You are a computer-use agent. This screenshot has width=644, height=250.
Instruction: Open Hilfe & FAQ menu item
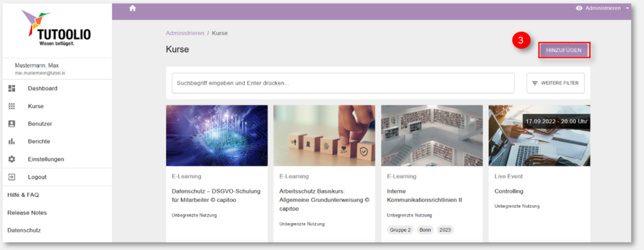click(23, 195)
